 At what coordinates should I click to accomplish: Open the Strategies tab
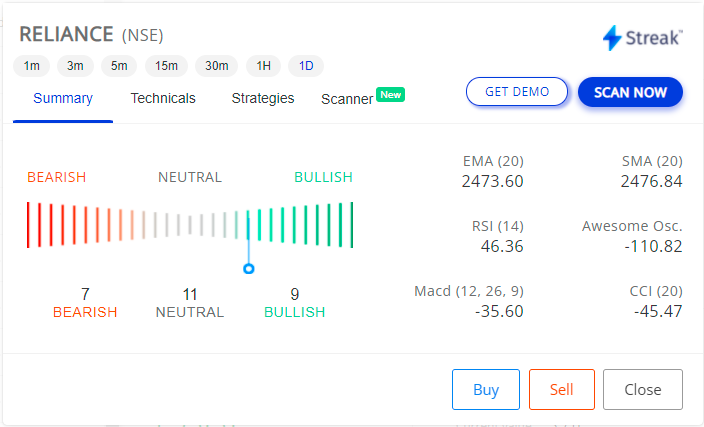coord(263,98)
